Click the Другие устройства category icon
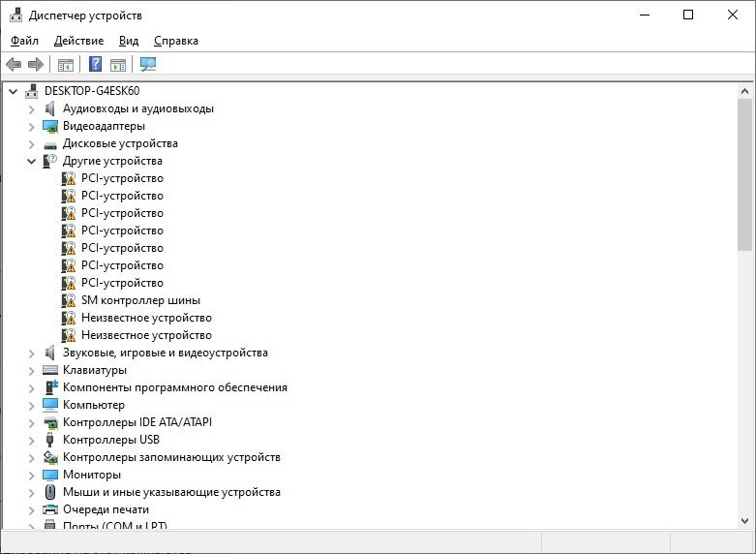The height and width of the screenshot is (554, 756). [x=49, y=161]
